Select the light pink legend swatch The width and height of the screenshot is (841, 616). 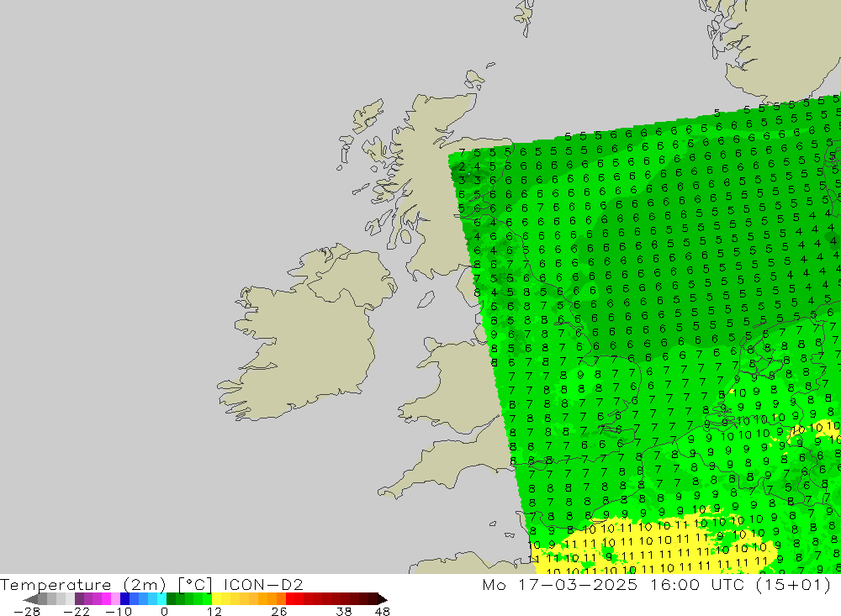(115, 599)
